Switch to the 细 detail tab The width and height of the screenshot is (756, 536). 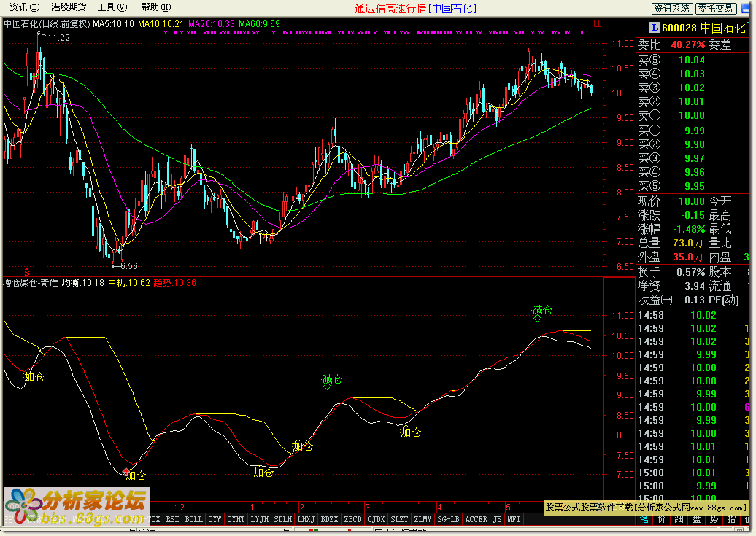tap(679, 519)
